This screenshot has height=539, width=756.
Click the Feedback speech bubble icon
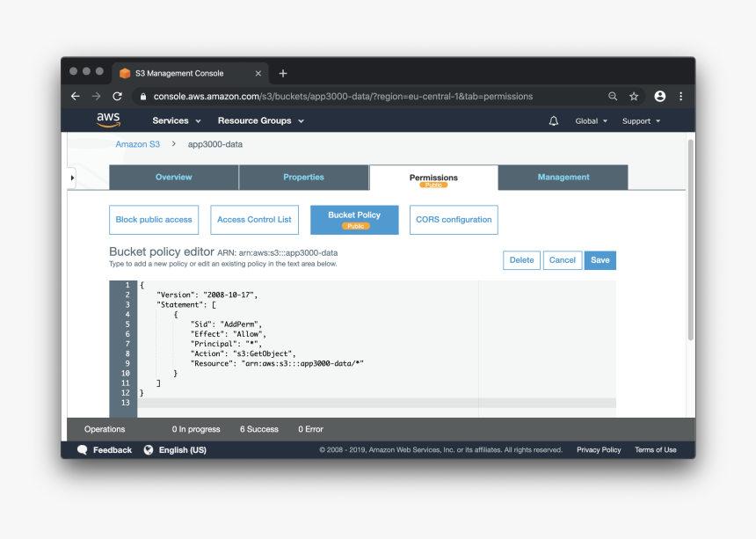tap(82, 450)
